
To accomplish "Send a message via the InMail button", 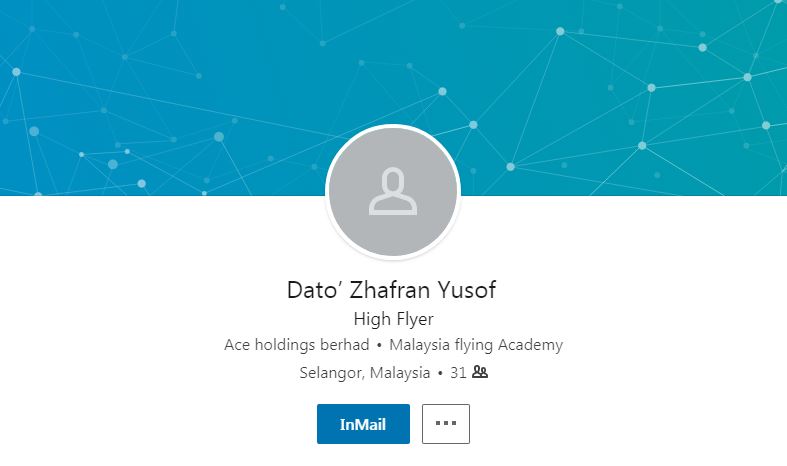I will [363, 424].
